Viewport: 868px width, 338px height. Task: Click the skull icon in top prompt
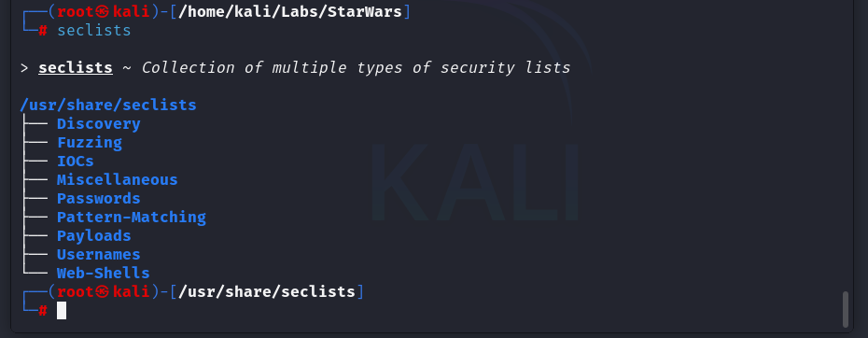(x=103, y=11)
